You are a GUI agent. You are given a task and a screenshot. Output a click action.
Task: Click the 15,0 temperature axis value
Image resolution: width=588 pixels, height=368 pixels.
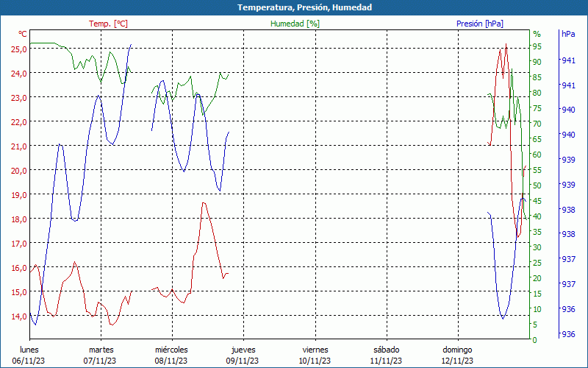[19, 292]
